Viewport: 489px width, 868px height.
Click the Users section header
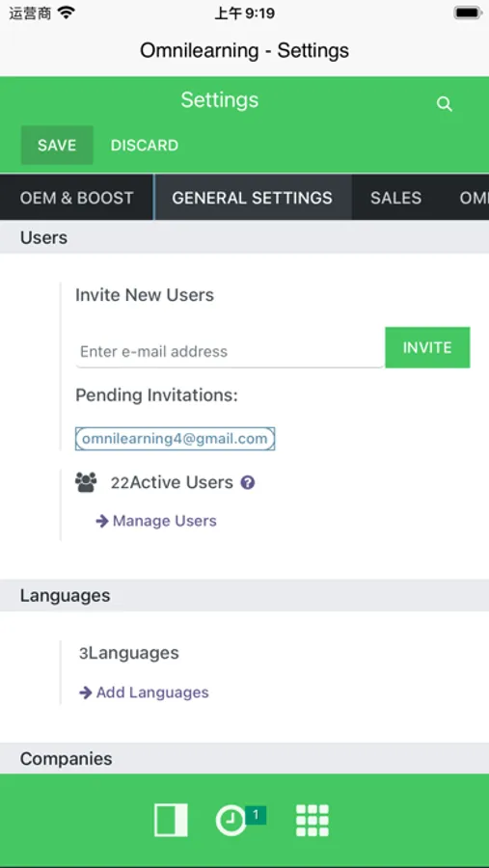[244, 237]
